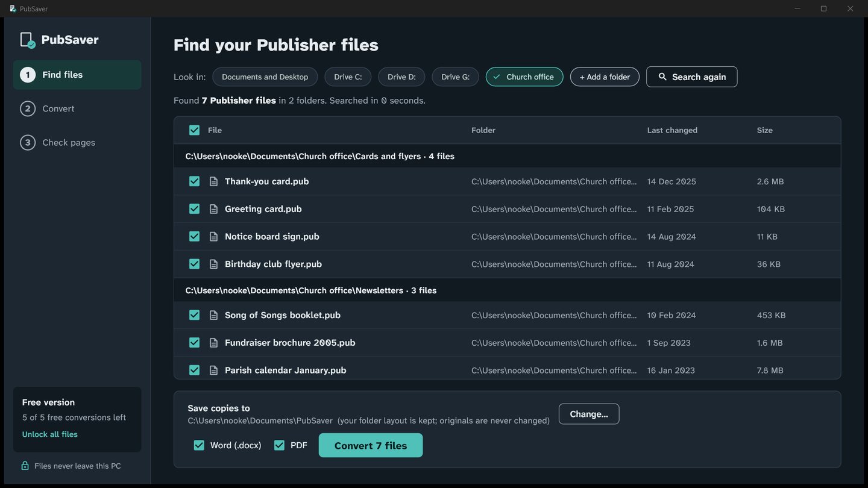Click the file icon beside Fundraiser brochure 2005.pub
Screen dimensions: 868x488
tap(213, 343)
